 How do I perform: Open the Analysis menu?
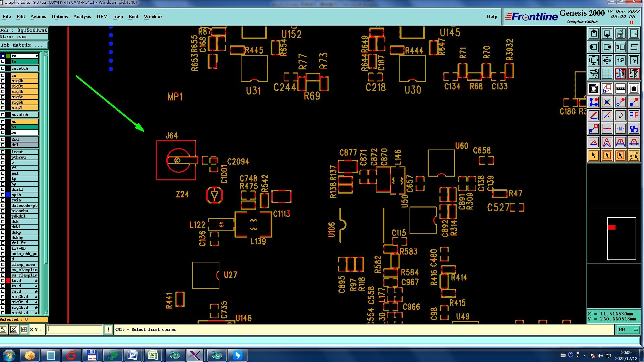82,16
